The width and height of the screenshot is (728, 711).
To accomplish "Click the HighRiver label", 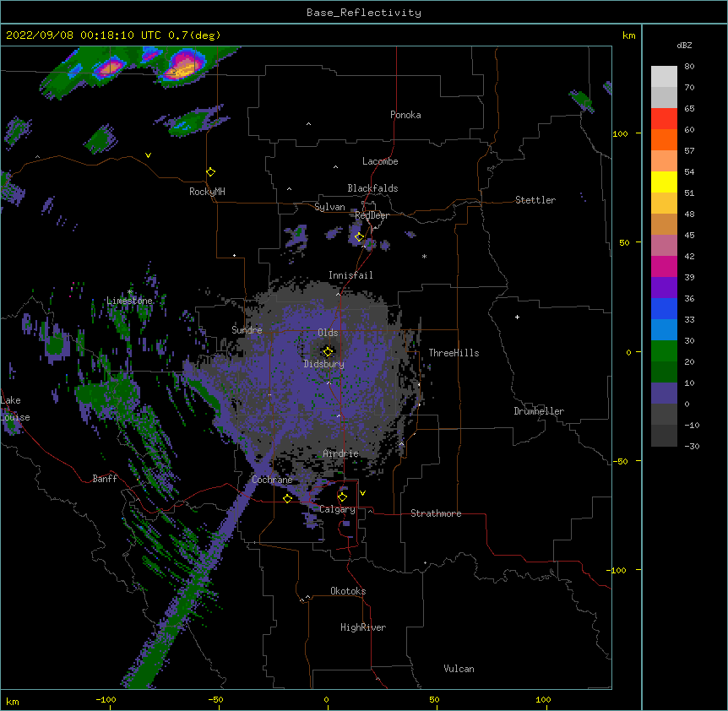I will [363, 627].
